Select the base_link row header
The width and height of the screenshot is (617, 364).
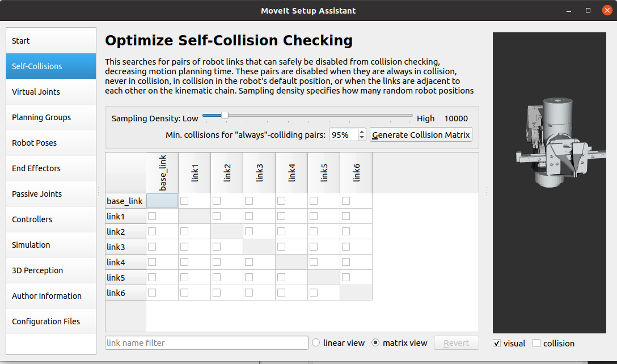125,201
